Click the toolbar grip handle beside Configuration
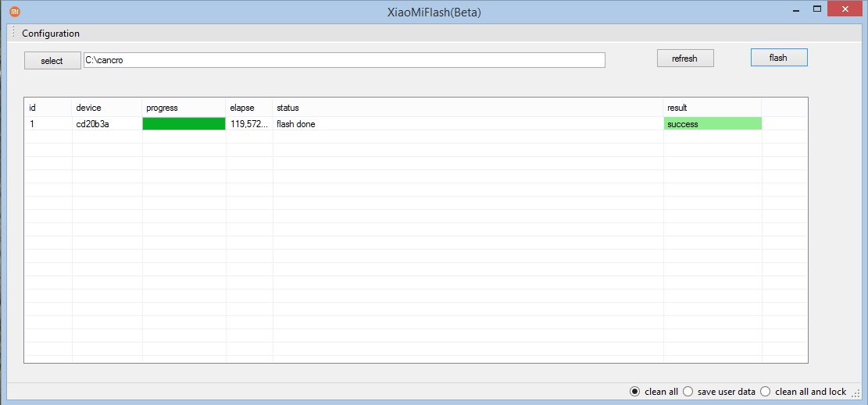Viewport: 868px width, 405px height. pyautogui.click(x=13, y=34)
